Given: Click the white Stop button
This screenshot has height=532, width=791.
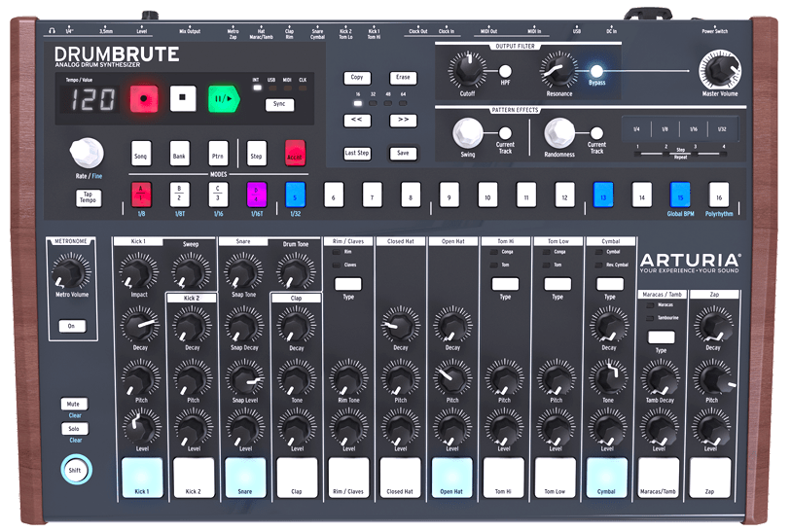Looking at the screenshot, I should (x=183, y=98).
